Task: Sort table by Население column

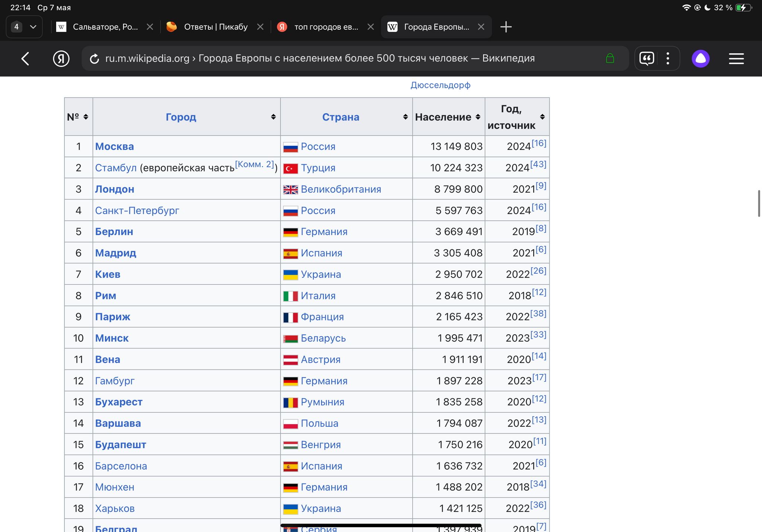Action: [478, 117]
